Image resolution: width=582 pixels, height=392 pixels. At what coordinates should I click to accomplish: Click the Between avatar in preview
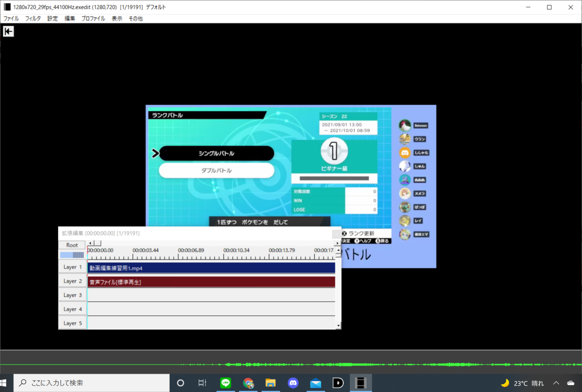coord(405,125)
